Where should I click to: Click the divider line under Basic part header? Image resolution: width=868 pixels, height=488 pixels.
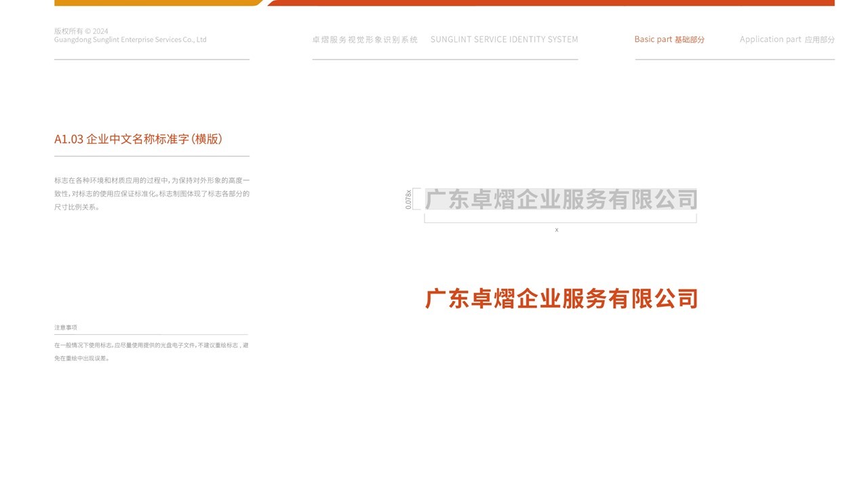(734, 61)
